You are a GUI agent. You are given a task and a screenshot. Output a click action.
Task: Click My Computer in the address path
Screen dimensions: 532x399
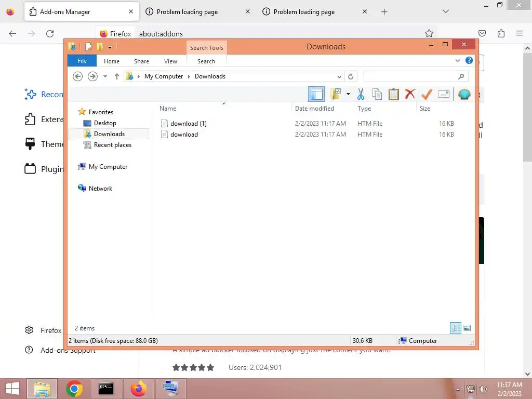point(164,76)
